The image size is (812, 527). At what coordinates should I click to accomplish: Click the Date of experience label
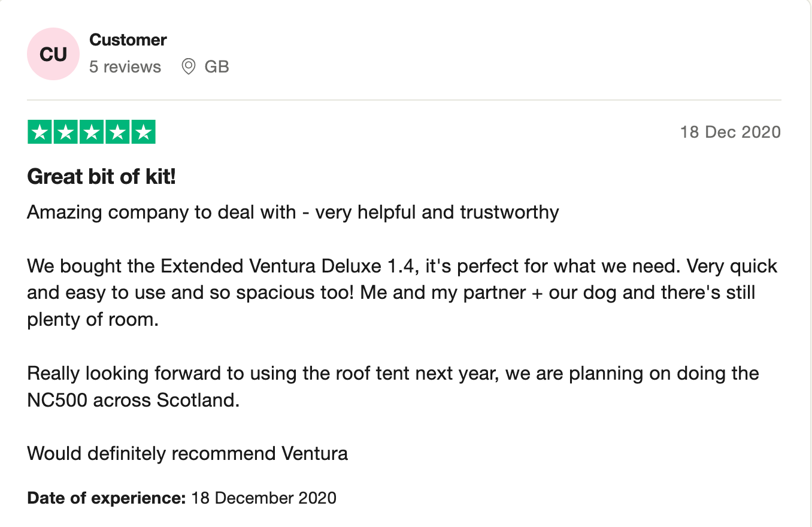(107, 498)
